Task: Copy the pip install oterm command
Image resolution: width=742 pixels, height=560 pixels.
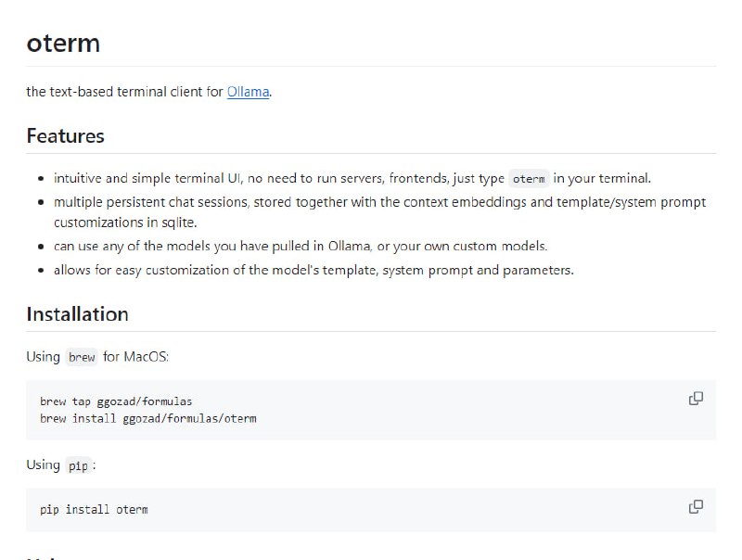Action: tap(696, 507)
